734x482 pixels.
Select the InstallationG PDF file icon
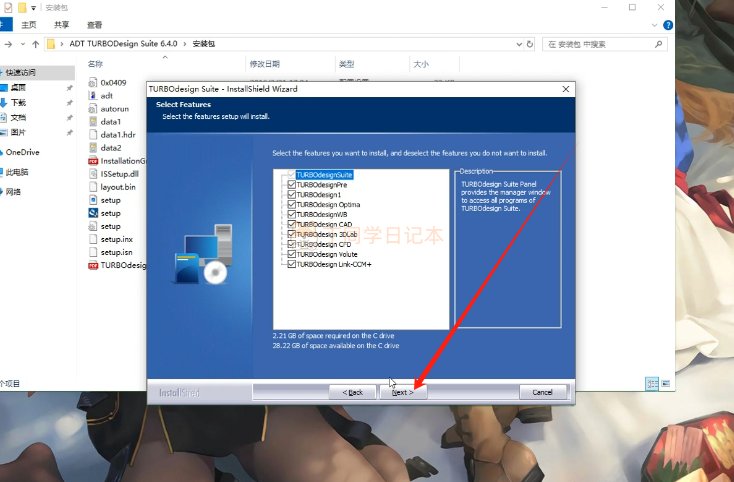coord(93,161)
